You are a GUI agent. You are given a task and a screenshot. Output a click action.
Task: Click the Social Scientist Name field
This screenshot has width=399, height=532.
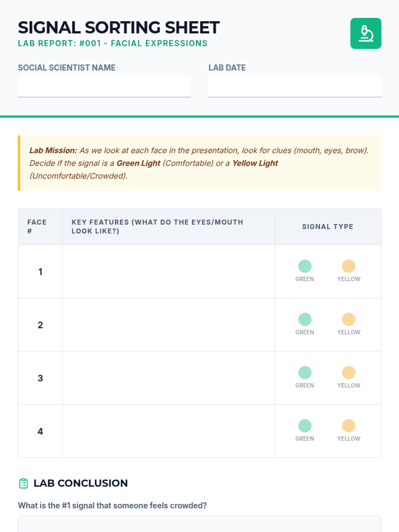104,86
